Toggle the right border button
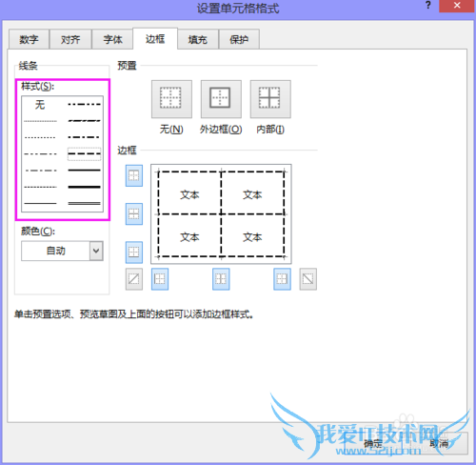This screenshot has width=476, height=465. click(282, 279)
